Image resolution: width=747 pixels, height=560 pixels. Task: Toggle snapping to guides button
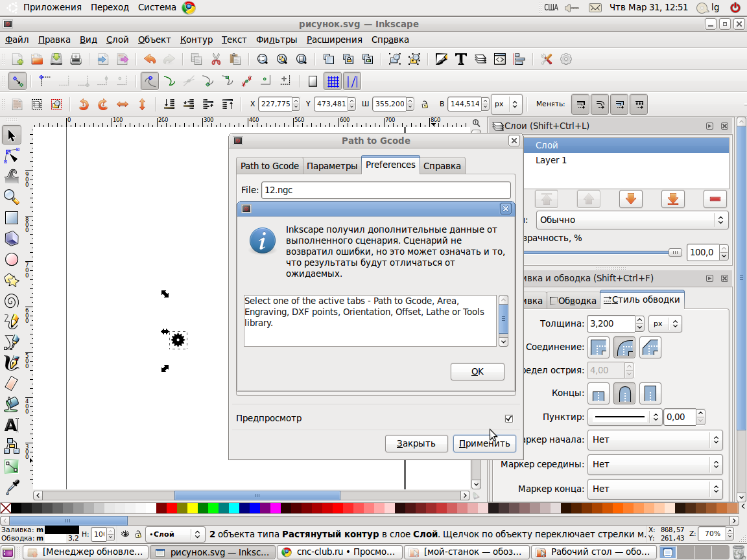352,82
